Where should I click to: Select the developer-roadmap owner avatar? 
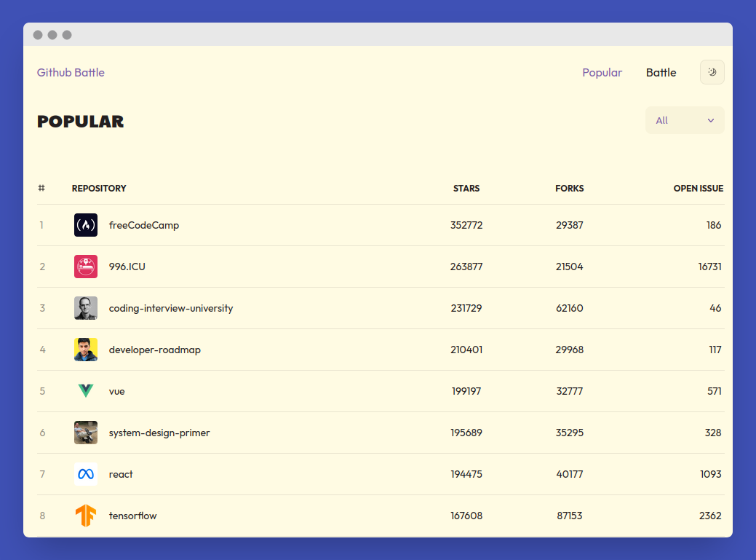point(86,350)
